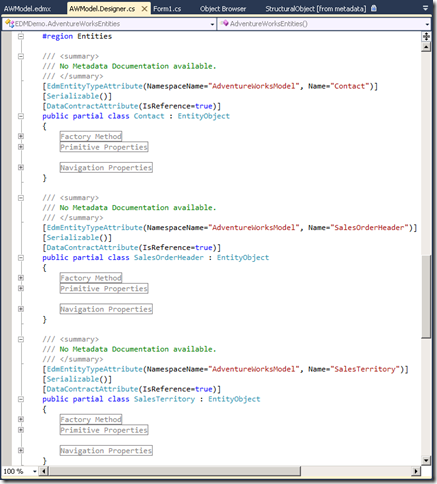437x484 pixels.
Task: Click the #region Entities directive text
Action: pos(77,36)
